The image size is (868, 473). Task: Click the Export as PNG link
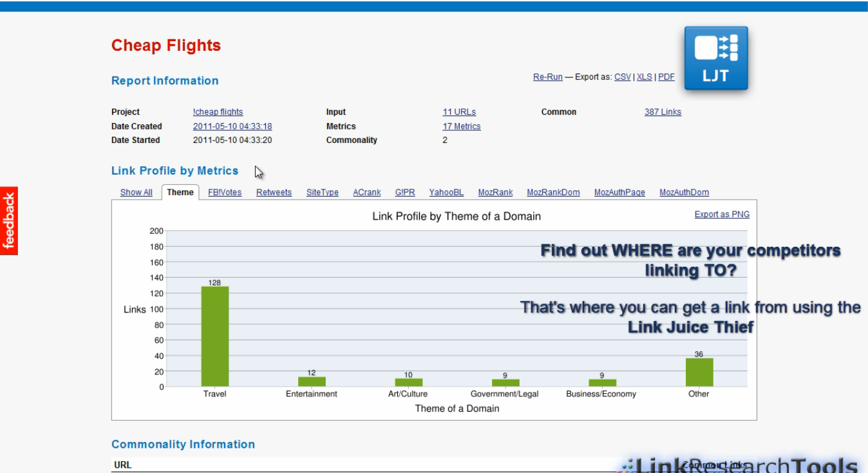[722, 215]
